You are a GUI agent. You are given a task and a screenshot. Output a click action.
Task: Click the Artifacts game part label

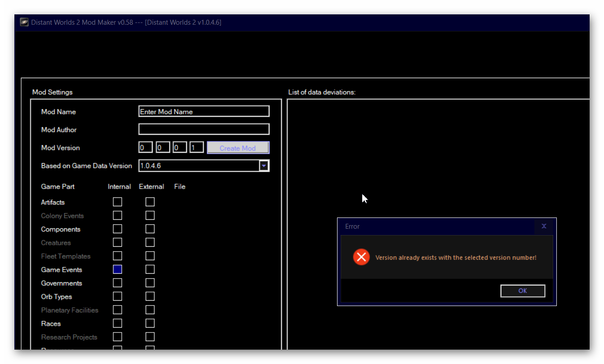(x=53, y=202)
